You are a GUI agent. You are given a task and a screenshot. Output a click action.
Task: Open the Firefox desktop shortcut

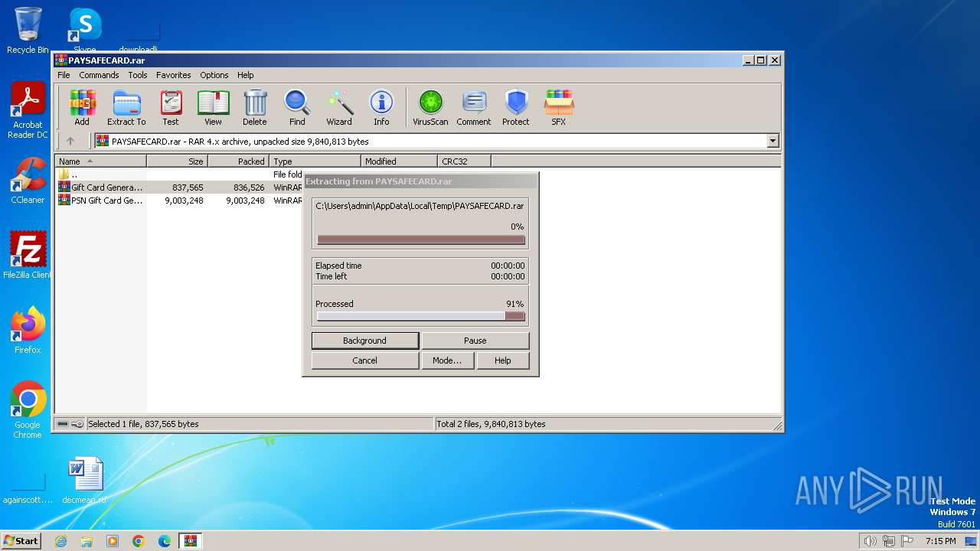pyautogui.click(x=28, y=330)
